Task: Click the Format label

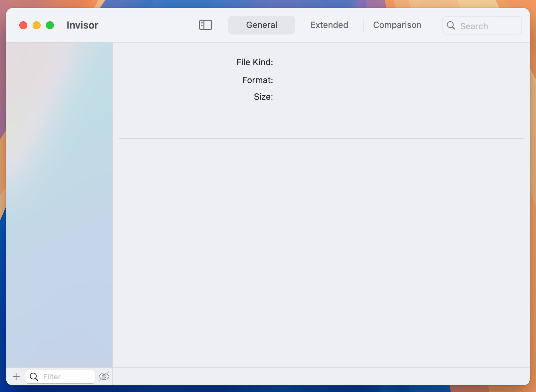Action: pyautogui.click(x=258, y=80)
